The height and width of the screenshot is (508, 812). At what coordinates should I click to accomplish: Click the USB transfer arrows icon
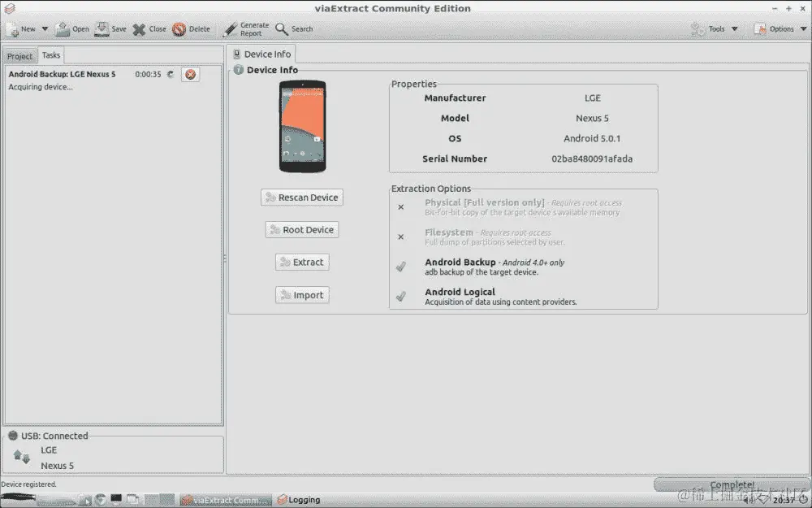22,457
